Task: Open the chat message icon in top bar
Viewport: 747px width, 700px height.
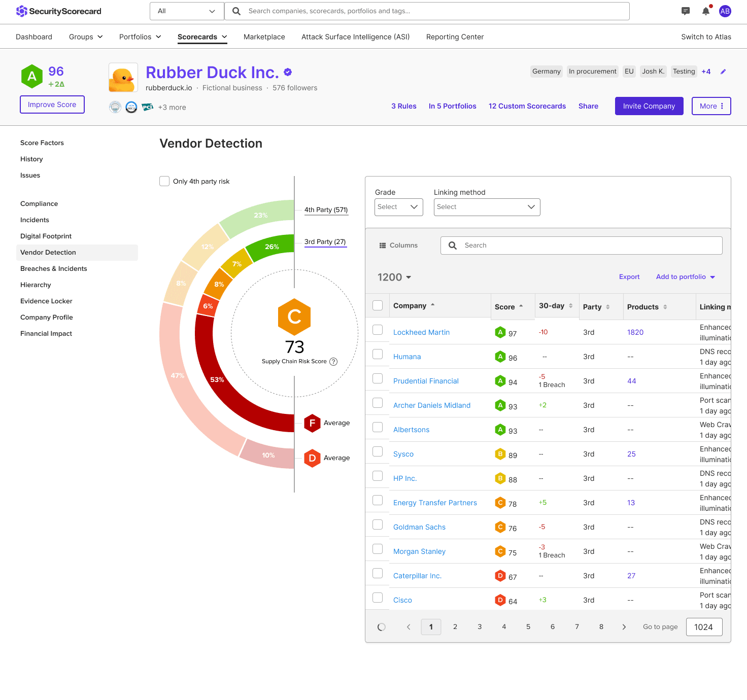Action: tap(685, 11)
